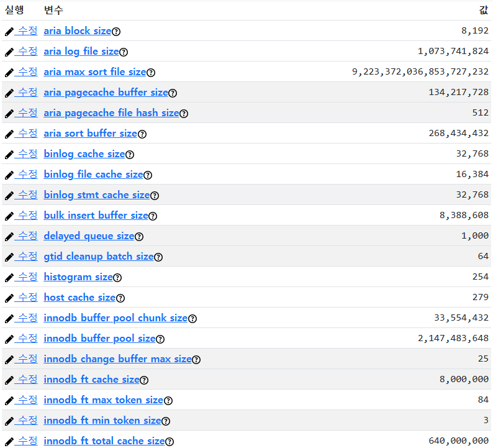Open the host cache size link
This screenshot has width=493, height=448.
[80, 297]
